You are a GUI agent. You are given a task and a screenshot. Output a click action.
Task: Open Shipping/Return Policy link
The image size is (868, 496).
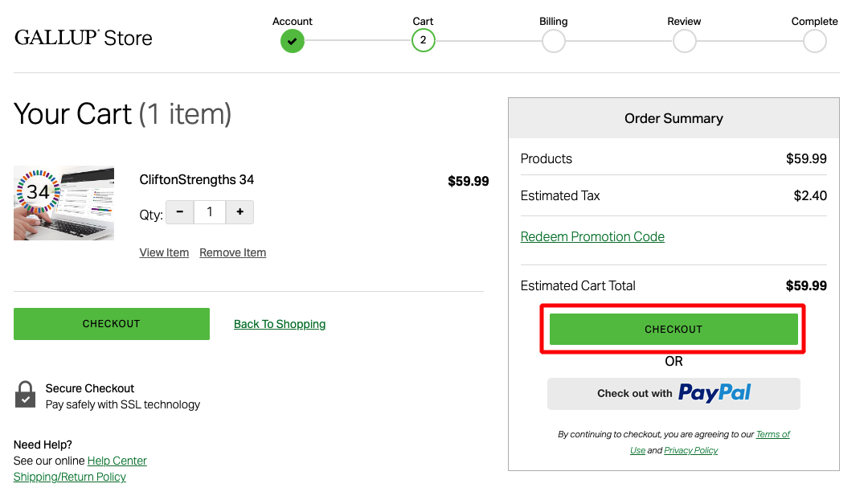pyautogui.click(x=70, y=477)
